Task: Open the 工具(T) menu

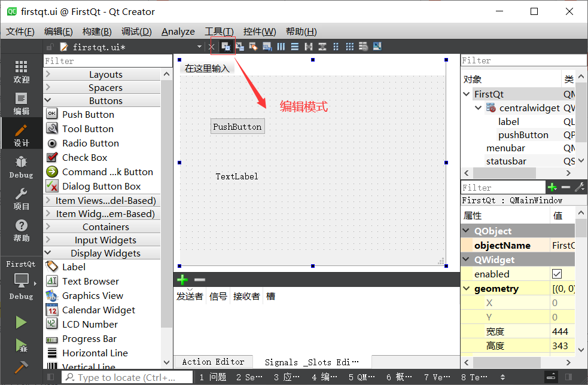Action: (x=219, y=32)
